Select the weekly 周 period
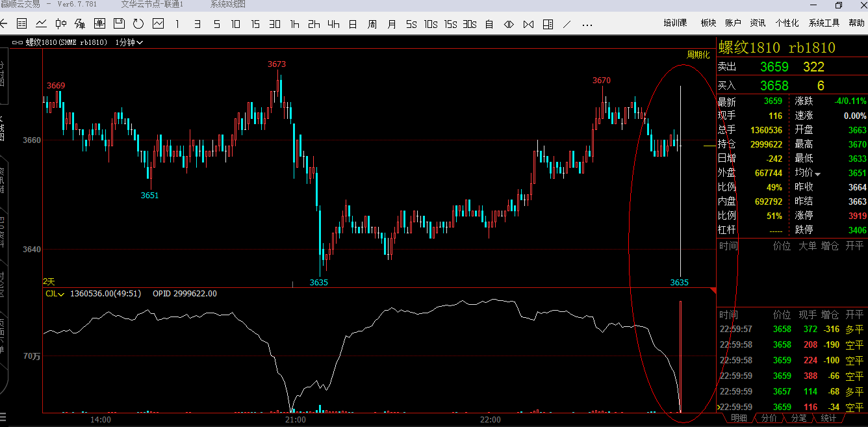The width and height of the screenshot is (868, 427). [372, 24]
